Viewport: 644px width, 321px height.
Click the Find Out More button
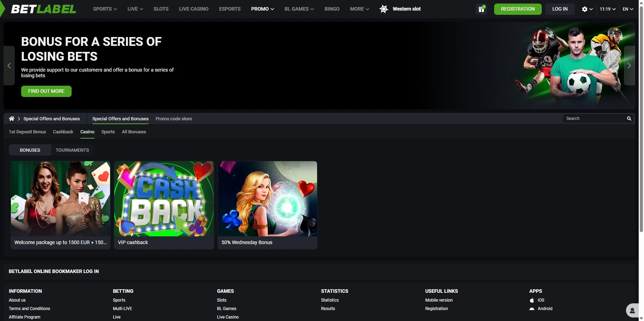pos(46,91)
